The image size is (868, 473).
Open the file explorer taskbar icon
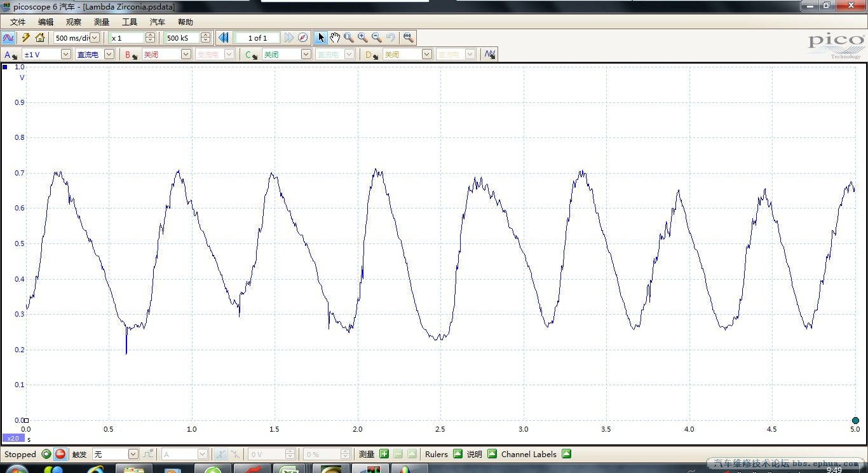tap(134, 469)
